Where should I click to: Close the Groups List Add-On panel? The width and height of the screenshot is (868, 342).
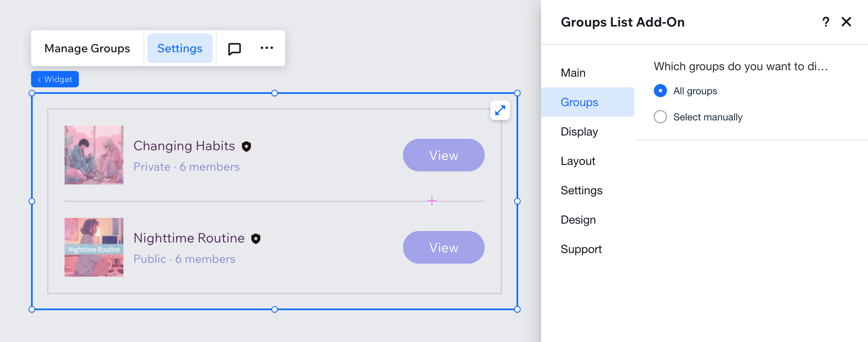point(846,22)
